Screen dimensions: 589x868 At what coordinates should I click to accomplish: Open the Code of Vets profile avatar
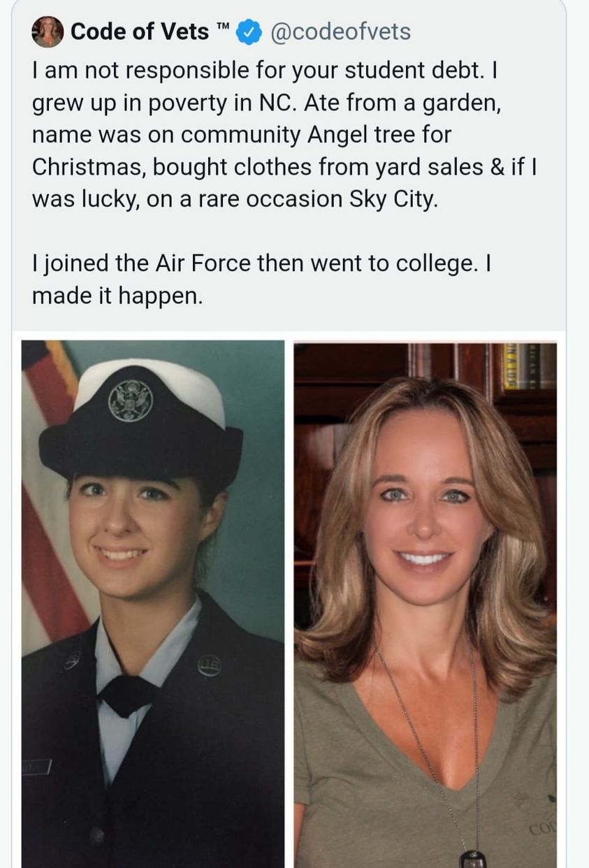(x=48, y=31)
